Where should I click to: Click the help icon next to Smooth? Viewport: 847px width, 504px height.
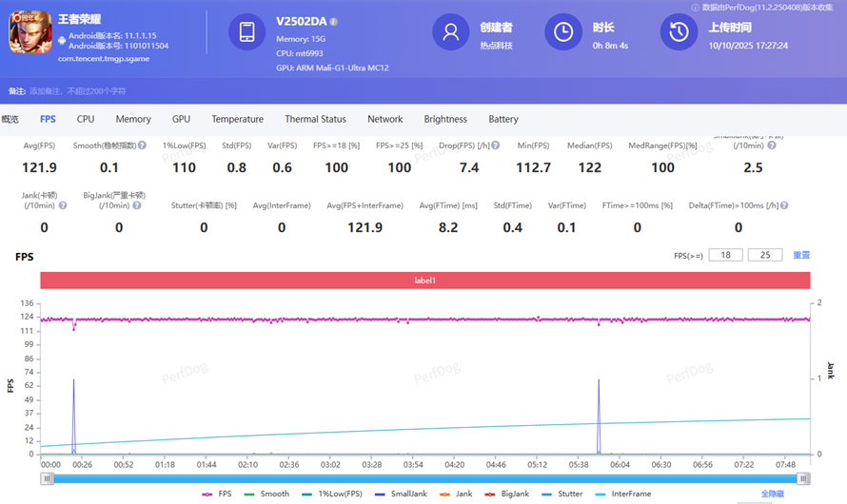(142, 145)
